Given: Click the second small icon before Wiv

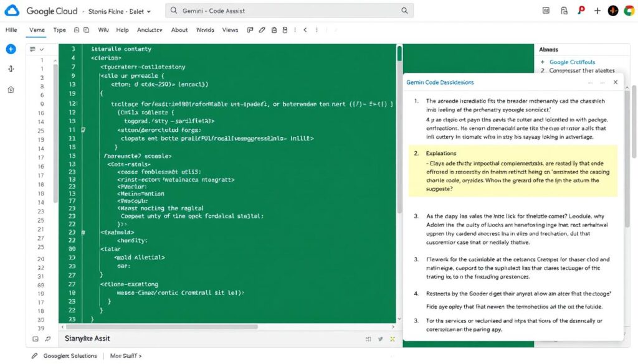Looking at the screenshot, I should tap(86, 30).
